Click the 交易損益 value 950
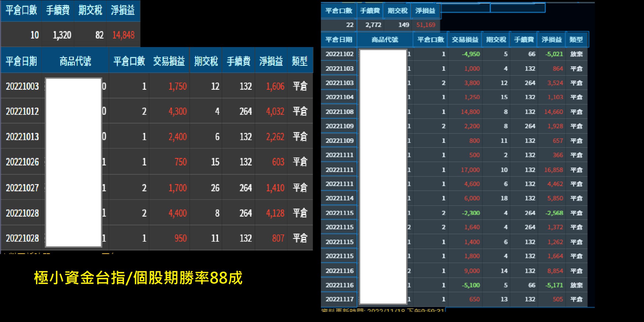Screen dimensions: 644x322 click(181, 238)
